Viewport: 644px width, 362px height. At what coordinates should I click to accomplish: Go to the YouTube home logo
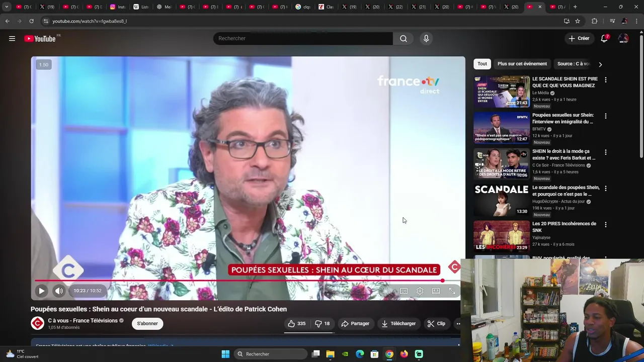coord(40,39)
